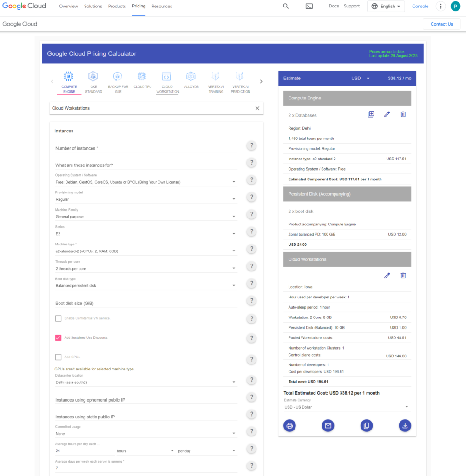The image size is (466, 476).
Task: Open Operating System / Software dropdown
Action: tap(146, 182)
